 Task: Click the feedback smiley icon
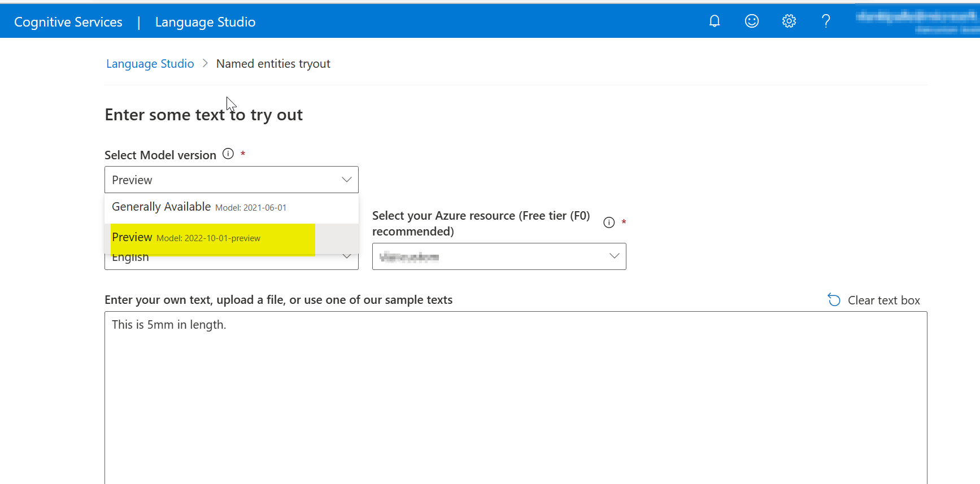coord(752,21)
